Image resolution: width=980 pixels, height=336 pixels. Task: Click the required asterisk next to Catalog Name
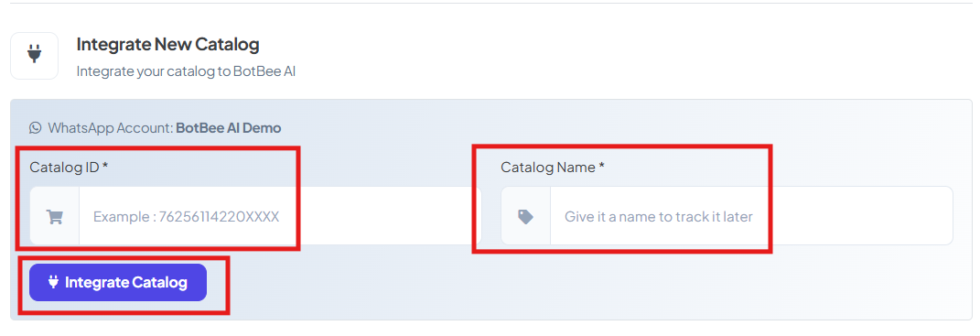coord(601,166)
